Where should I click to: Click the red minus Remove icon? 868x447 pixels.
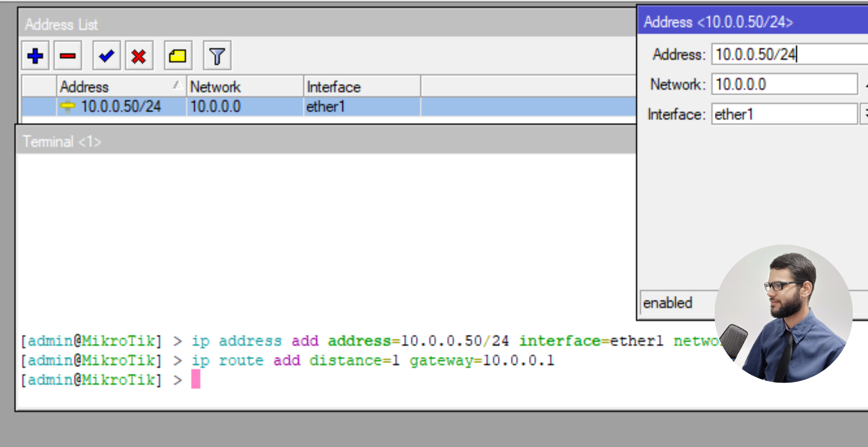(68, 56)
